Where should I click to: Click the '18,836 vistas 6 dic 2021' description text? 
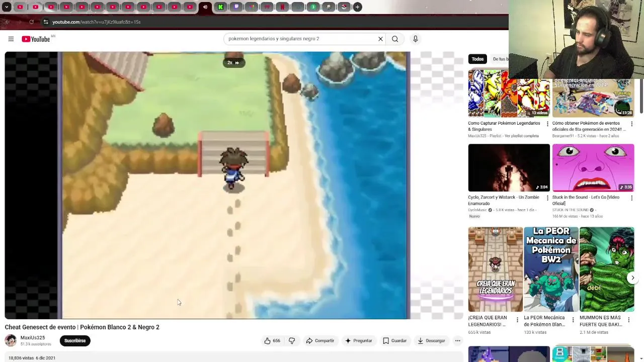[32, 358]
